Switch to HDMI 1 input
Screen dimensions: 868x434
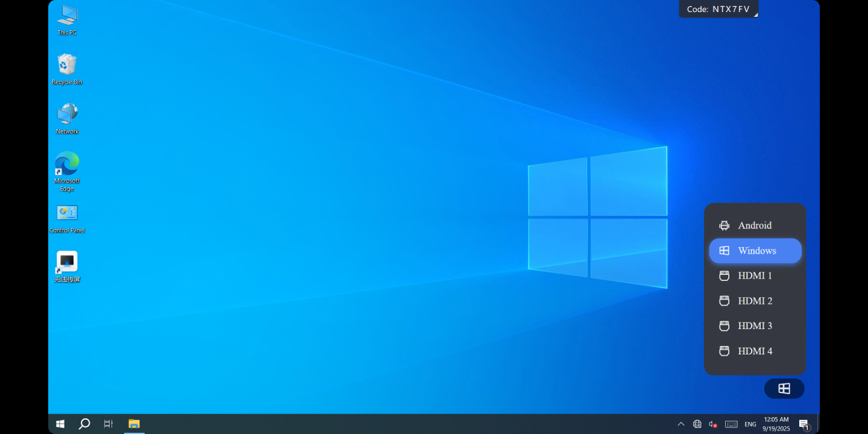(755, 276)
